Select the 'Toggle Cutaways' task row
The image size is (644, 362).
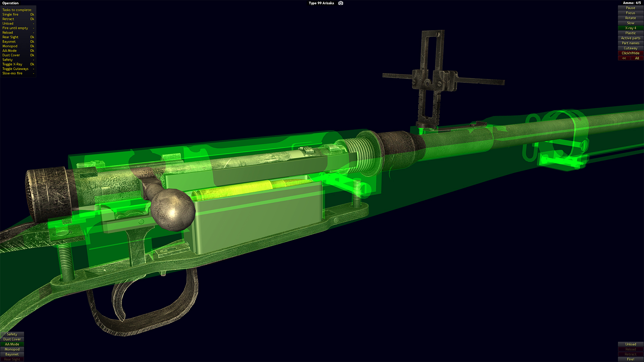tap(18, 69)
